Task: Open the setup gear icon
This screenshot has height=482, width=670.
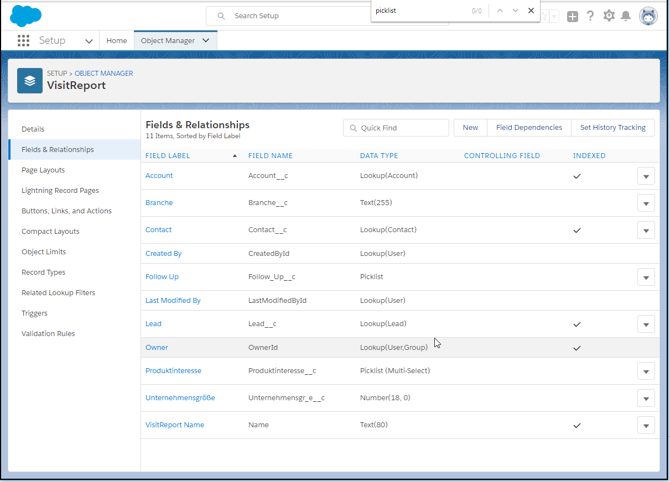Action: 608,16
